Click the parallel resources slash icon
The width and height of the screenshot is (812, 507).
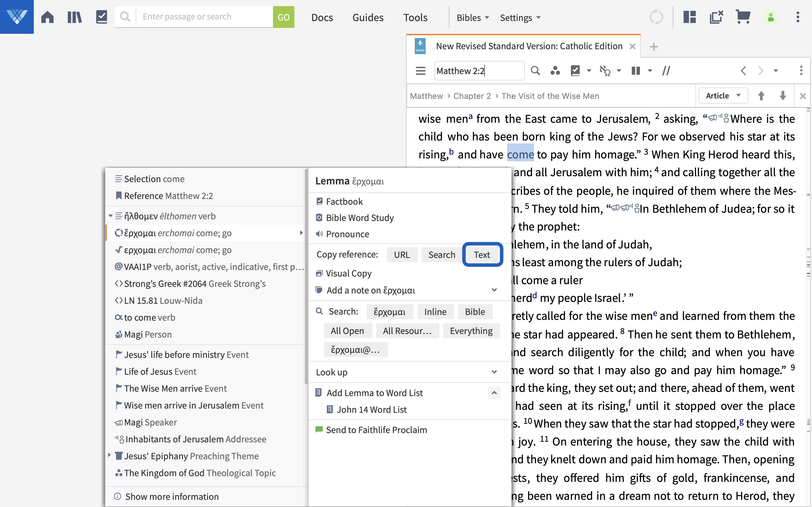click(666, 71)
